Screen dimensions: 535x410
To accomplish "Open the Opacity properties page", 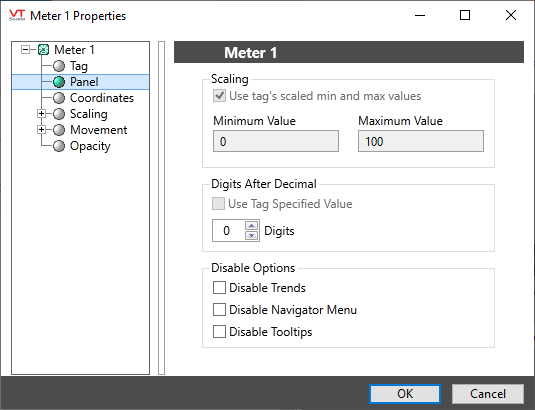I will coord(90,146).
